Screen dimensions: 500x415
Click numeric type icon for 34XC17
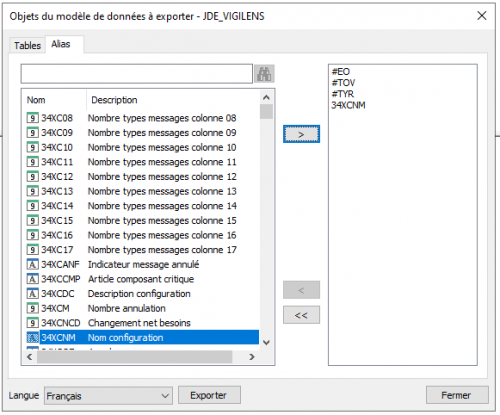click(32, 250)
